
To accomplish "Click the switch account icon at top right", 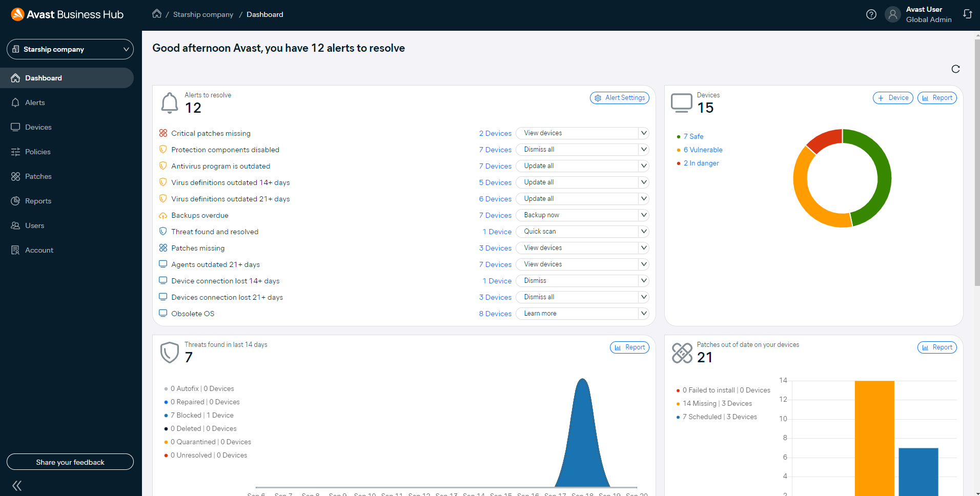I will point(967,14).
